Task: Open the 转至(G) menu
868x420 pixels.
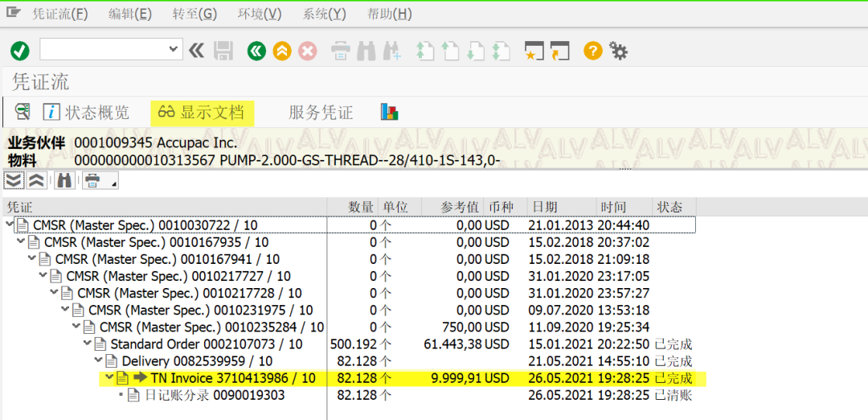Action: pos(194,14)
